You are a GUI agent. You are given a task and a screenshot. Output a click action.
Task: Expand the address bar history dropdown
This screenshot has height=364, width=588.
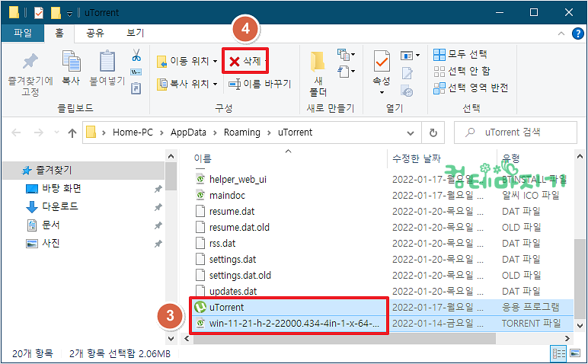tap(411, 133)
